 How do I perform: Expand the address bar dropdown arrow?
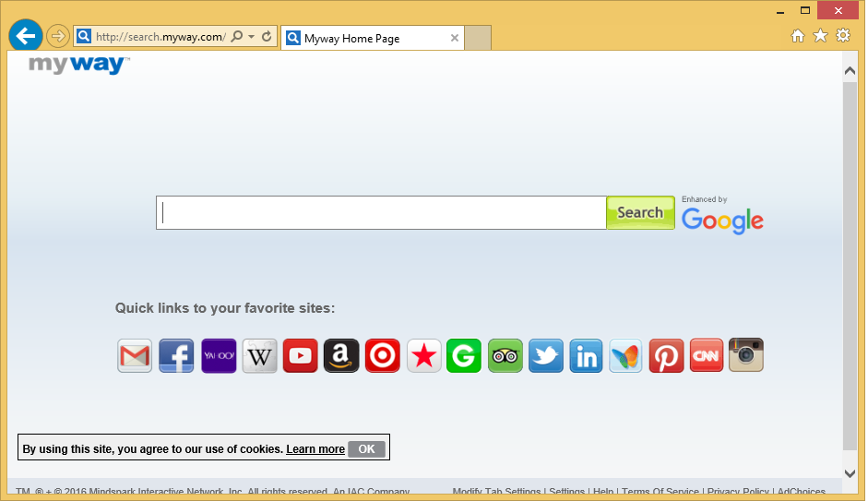click(251, 37)
